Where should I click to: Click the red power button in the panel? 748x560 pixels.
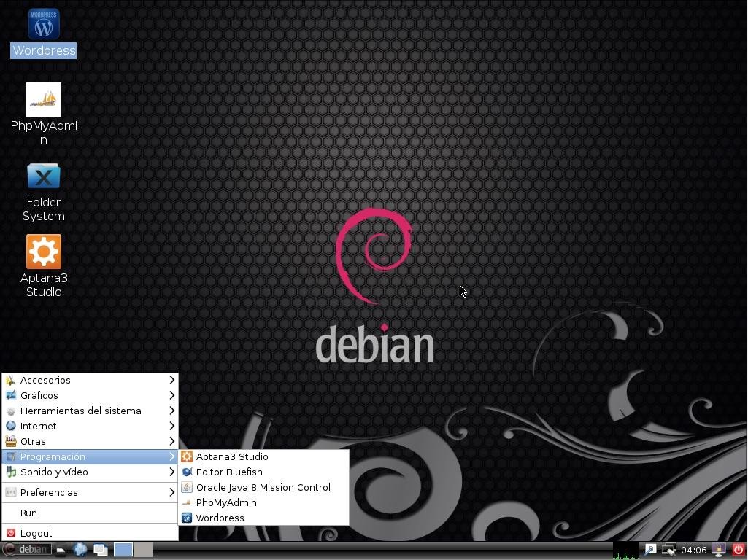pyautogui.click(x=738, y=550)
